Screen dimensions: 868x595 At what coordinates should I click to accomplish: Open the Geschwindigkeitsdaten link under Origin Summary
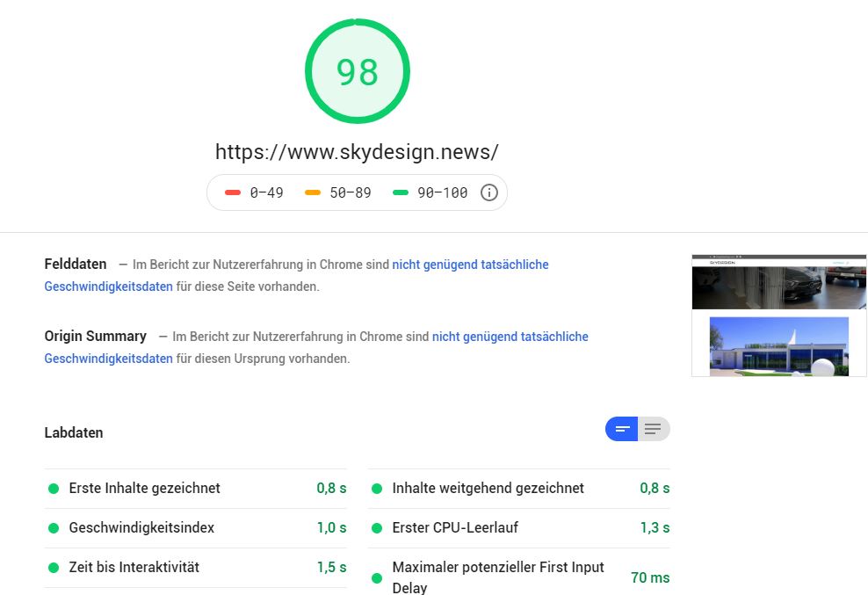108,359
